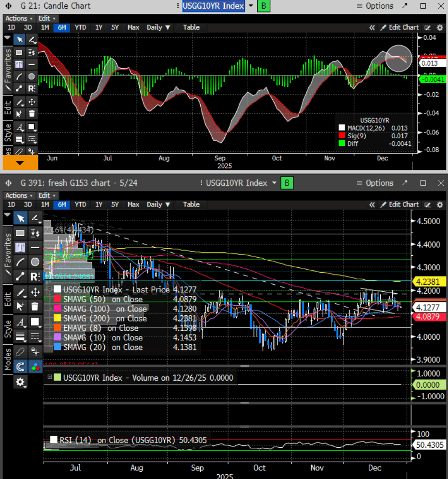Click Edit Chart in the lower chart
The width and height of the screenshot is (448, 479).
click(403, 204)
